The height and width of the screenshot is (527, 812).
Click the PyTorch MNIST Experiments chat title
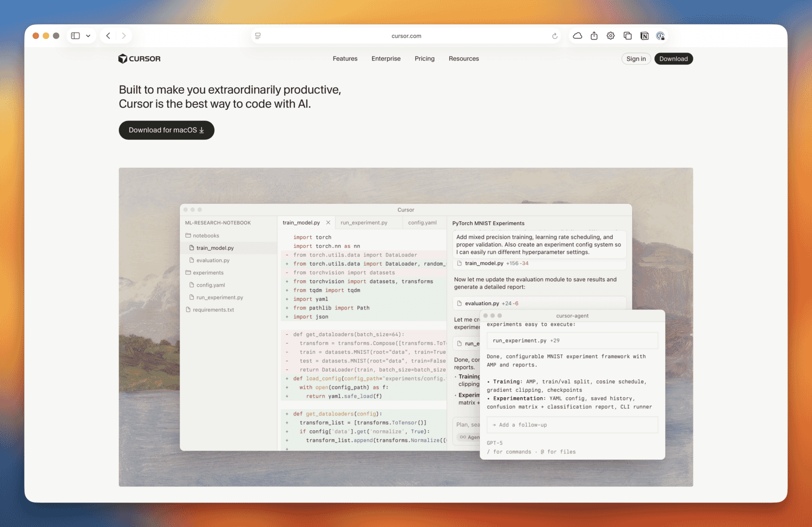pyautogui.click(x=488, y=223)
